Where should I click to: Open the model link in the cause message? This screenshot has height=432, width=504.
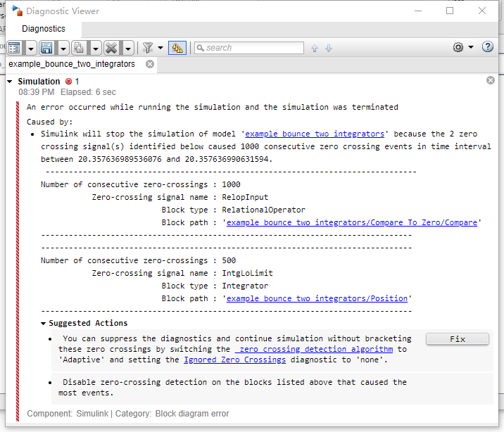[x=315, y=134]
